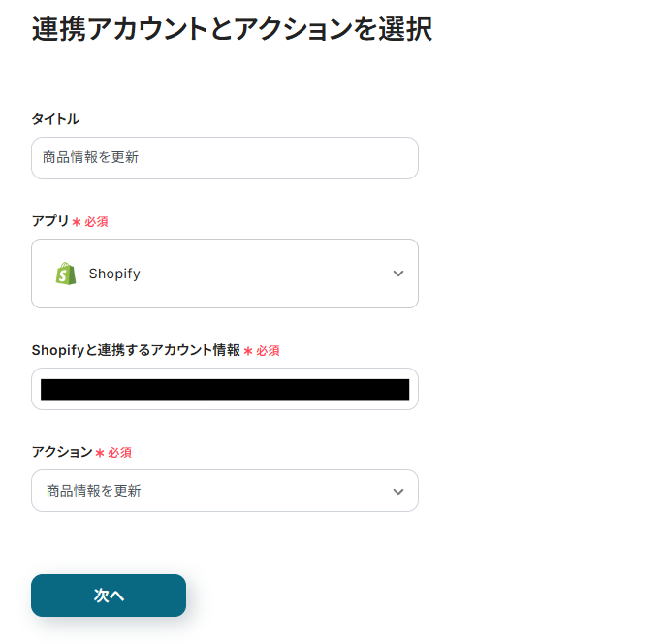Click the blacked-out account name bar
Viewport: 667px width, 644px height.
click(225, 390)
